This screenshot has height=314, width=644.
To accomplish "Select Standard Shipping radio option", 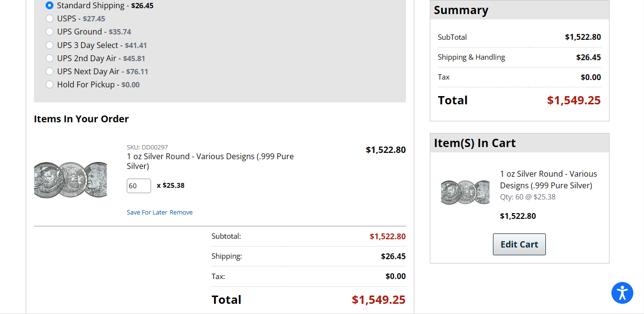I will coord(50,6).
